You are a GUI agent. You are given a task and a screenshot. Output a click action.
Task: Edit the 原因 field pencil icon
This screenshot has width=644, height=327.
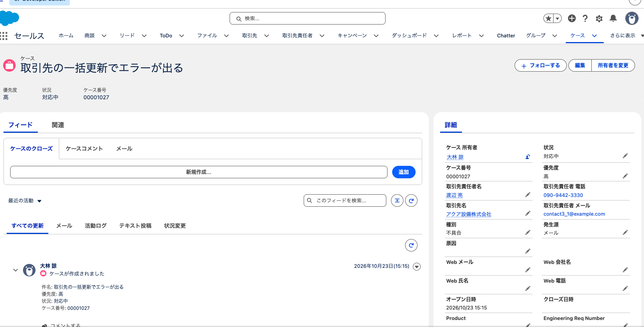[528, 251]
